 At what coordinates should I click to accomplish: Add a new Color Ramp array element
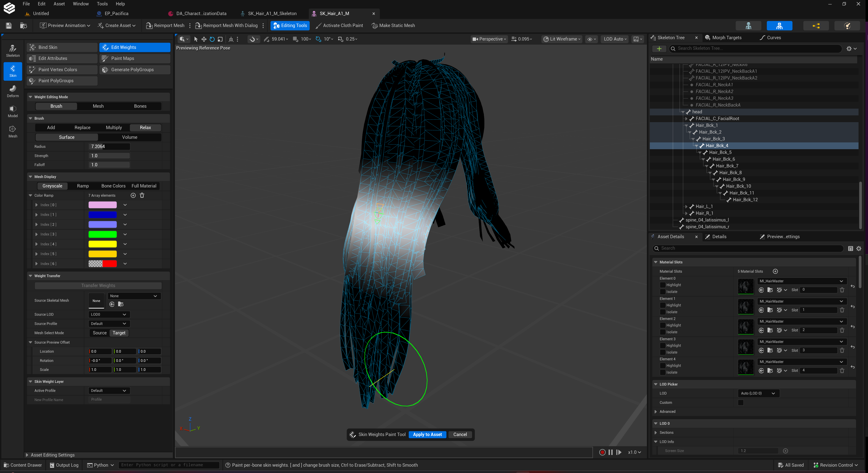coord(133,195)
